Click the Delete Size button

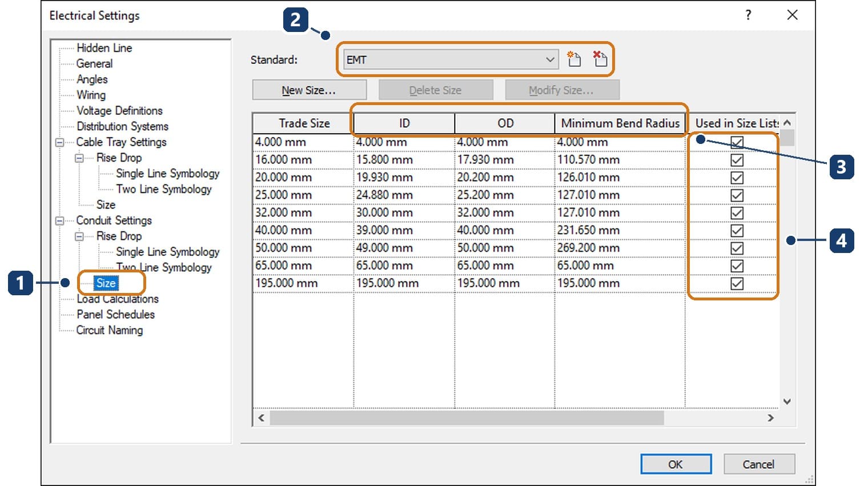coord(436,90)
